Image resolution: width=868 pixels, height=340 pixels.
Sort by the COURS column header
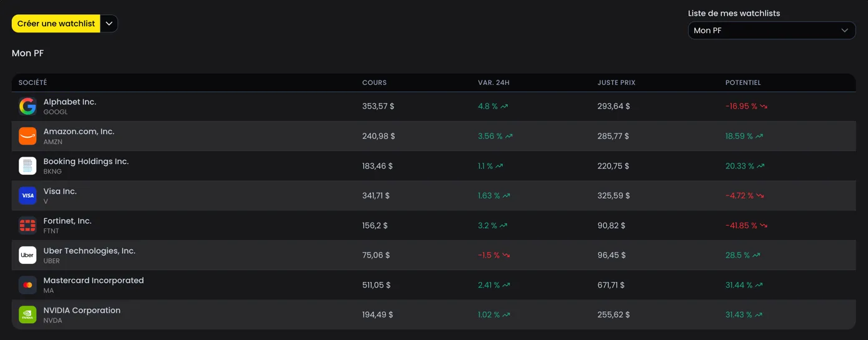click(x=375, y=83)
